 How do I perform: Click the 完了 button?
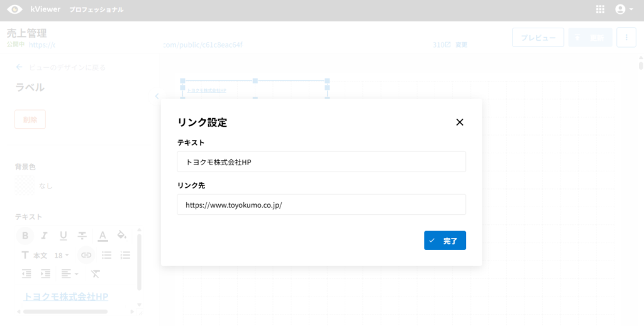445,241
